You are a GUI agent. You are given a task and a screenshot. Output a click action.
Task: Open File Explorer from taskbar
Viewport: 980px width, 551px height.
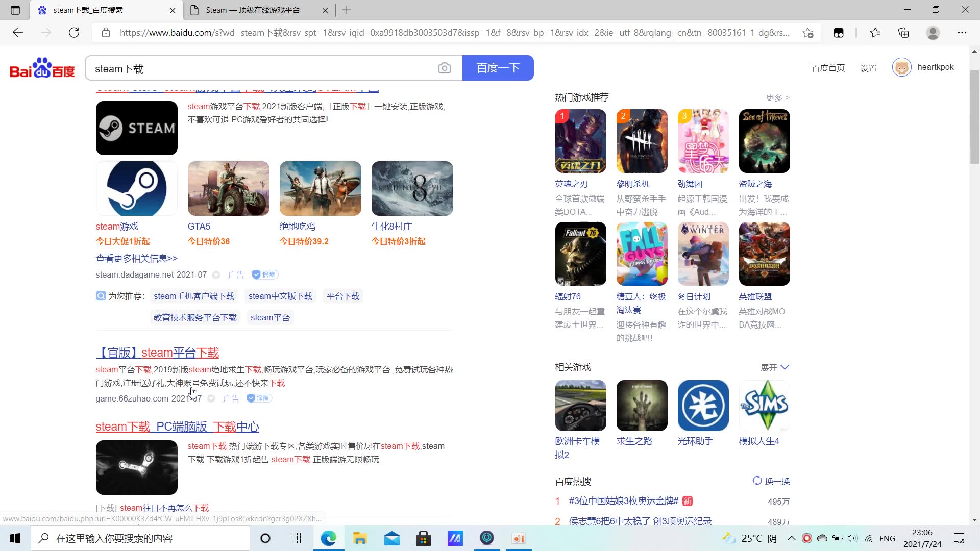point(360,538)
